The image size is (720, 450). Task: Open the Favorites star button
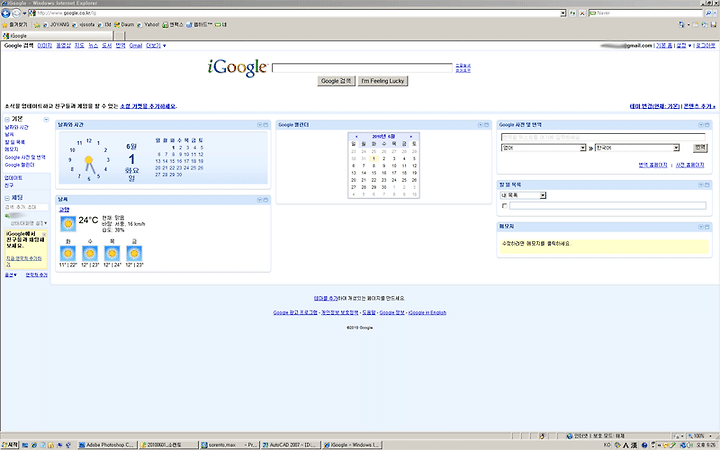click(15, 25)
